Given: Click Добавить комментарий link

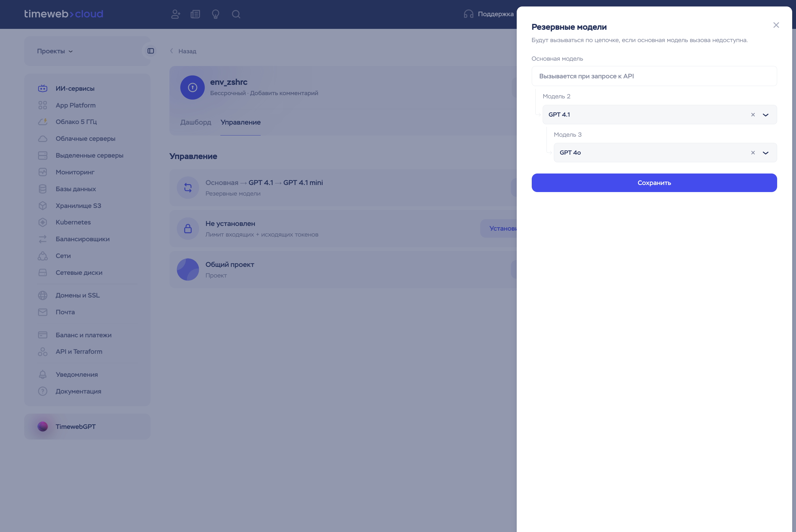Looking at the screenshot, I should [x=284, y=93].
